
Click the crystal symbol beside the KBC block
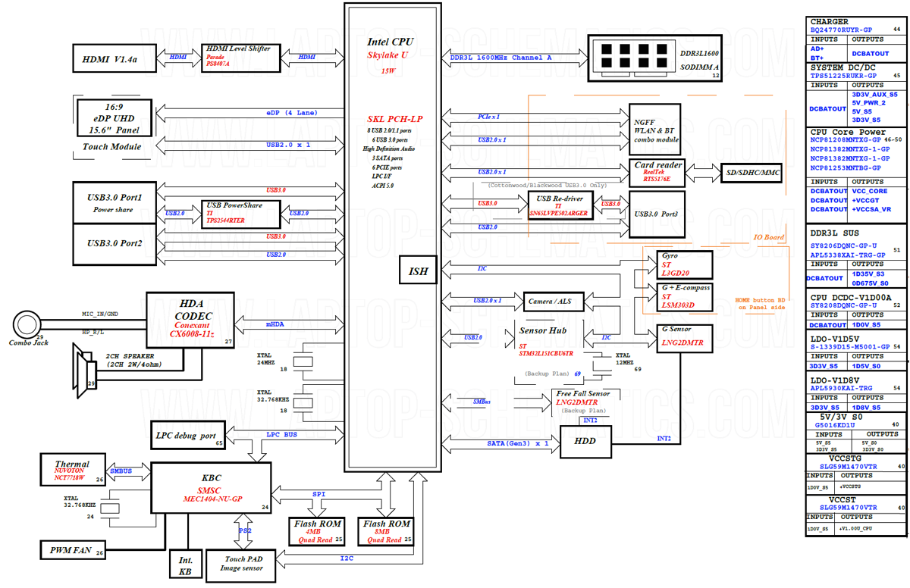[111, 508]
